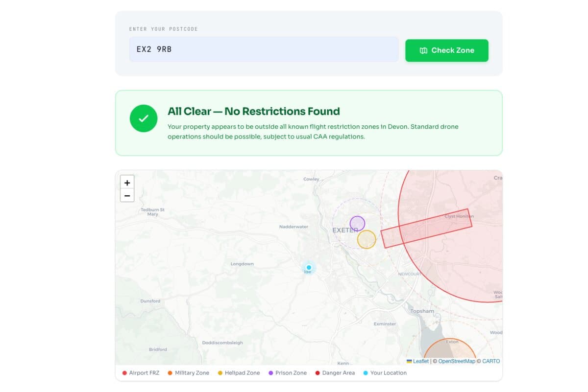Click the red Airport FRZ legend dot
This screenshot has width=588, height=392.
[x=125, y=373]
